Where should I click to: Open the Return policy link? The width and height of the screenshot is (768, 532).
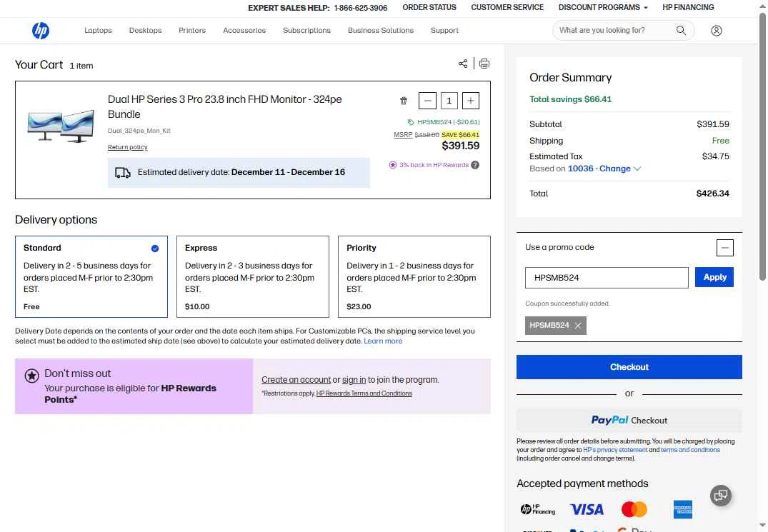tap(127, 147)
